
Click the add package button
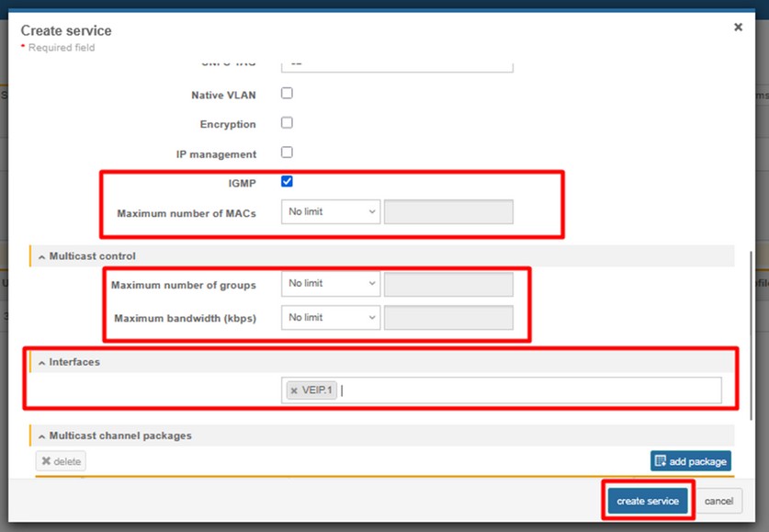[690, 461]
